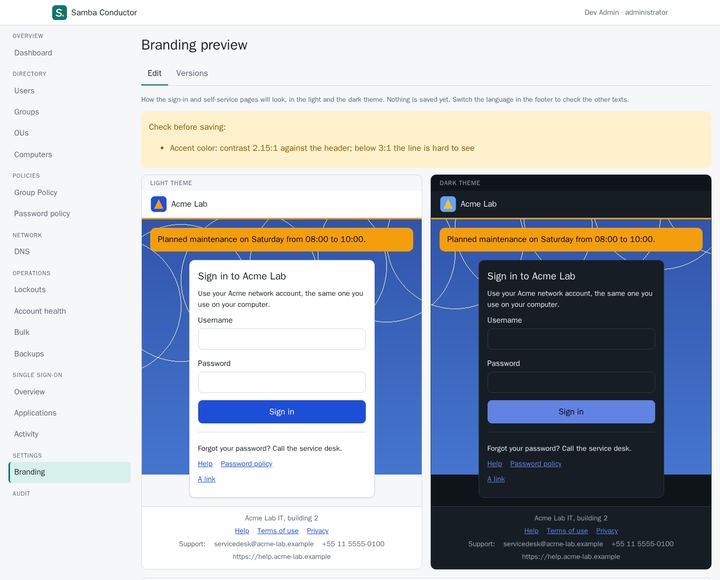Click the Acme Lab logo in dark theme preview
Image resolution: width=720 pixels, height=580 pixels.
point(448,204)
